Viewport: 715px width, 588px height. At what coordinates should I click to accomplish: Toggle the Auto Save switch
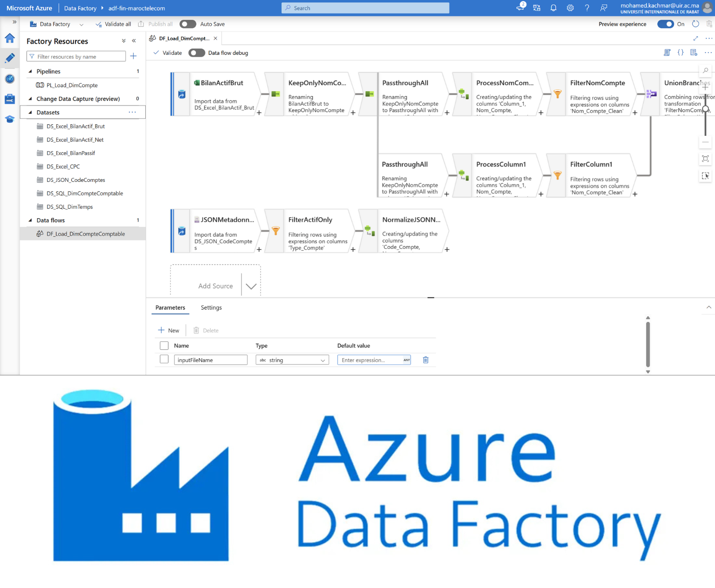click(x=188, y=24)
